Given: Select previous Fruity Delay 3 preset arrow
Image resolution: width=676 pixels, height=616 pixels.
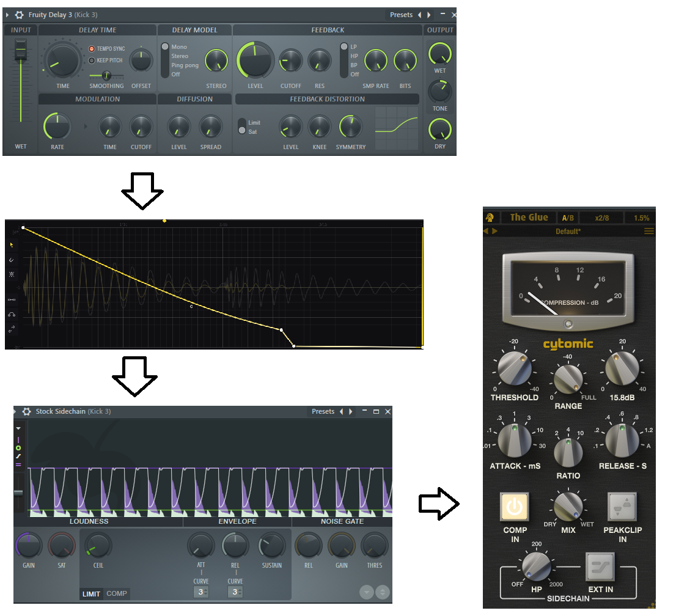Looking at the screenshot, I should tap(419, 15).
